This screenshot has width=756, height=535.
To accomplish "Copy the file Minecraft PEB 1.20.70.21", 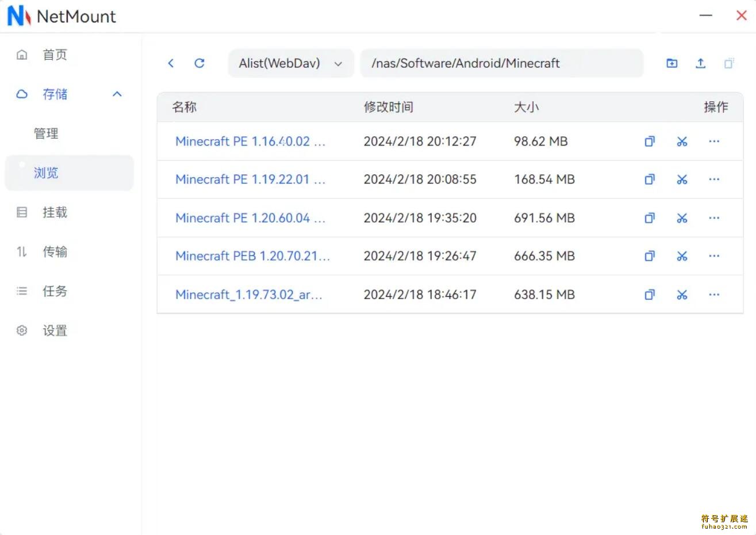I will tap(650, 256).
